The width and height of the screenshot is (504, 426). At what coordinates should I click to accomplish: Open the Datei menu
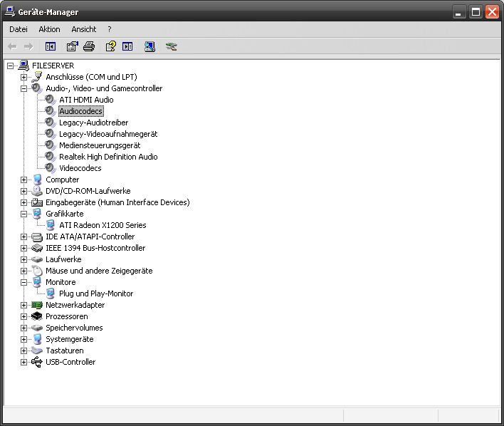click(x=19, y=29)
